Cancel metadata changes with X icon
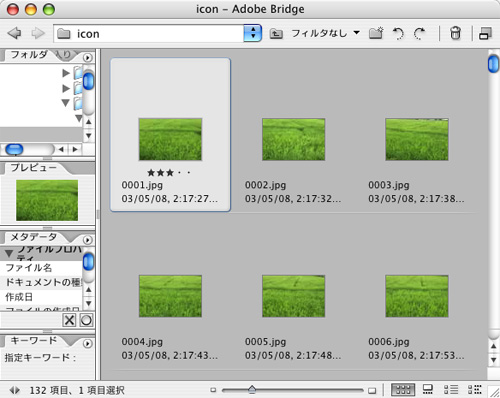The height and width of the screenshot is (398, 500). 69,320
